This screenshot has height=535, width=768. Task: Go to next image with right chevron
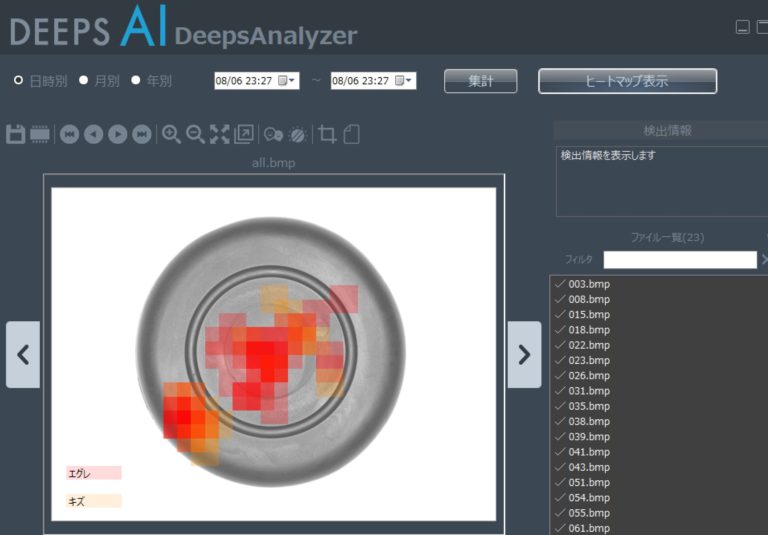[524, 355]
